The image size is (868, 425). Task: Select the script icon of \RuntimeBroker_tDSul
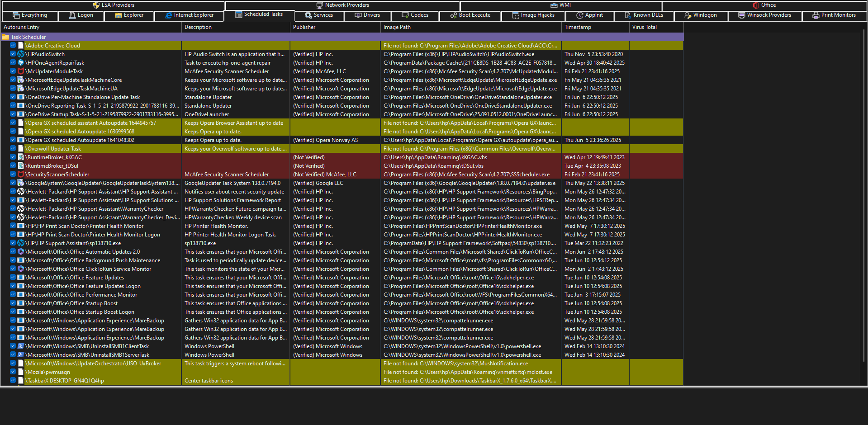(21, 166)
